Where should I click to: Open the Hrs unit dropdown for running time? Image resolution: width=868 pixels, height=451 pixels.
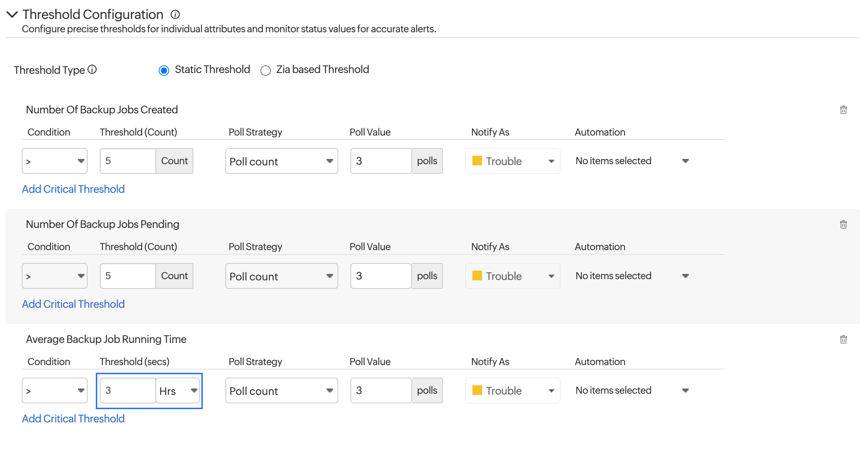(178, 390)
